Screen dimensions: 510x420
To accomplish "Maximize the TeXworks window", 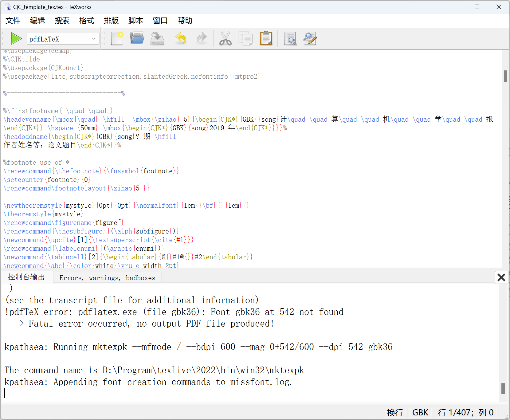I will tap(477, 7).
